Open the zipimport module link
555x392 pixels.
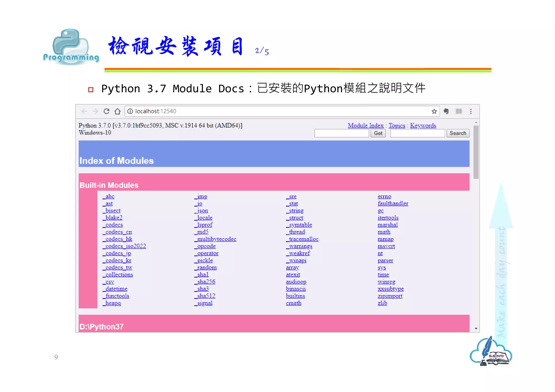(x=390, y=296)
